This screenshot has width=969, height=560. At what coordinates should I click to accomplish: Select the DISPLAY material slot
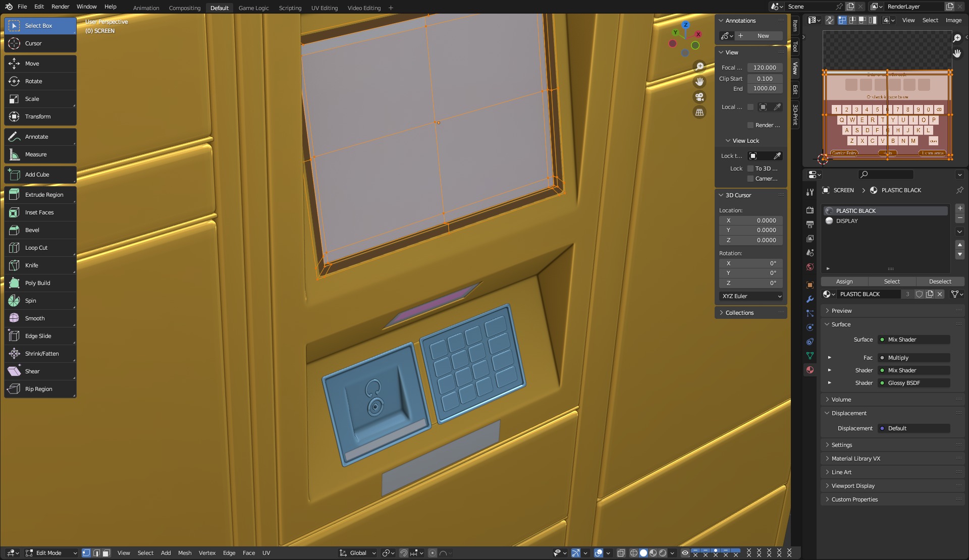886,221
